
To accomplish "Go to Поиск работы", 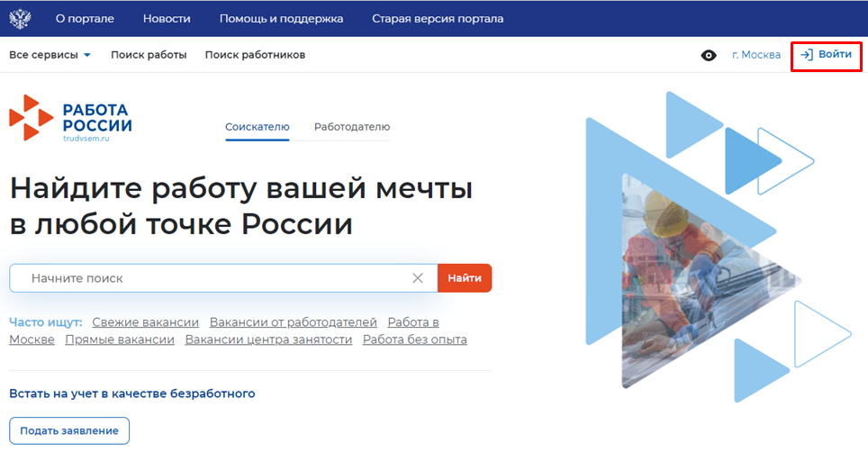I will [x=149, y=55].
